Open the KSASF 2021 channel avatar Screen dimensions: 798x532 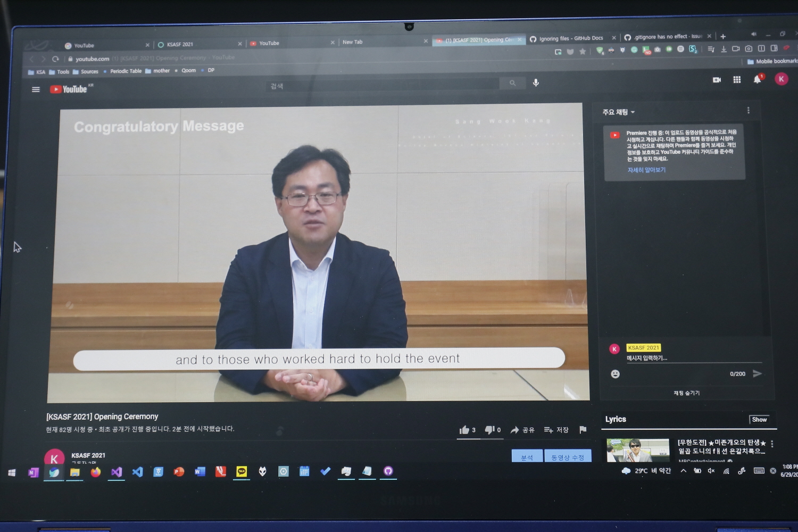[x=54, y=458]
